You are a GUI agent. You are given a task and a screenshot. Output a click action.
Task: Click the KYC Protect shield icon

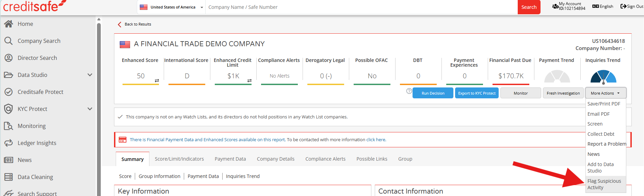pos(9,109)
